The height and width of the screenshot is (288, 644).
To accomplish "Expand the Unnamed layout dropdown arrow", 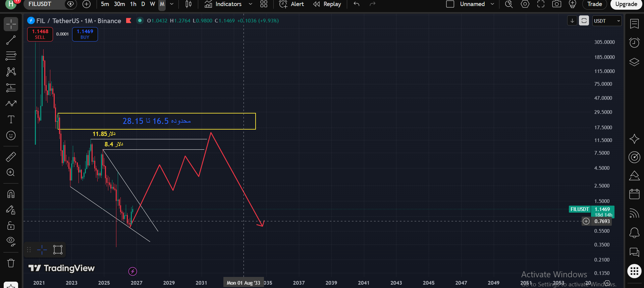I will pos(492,4).
